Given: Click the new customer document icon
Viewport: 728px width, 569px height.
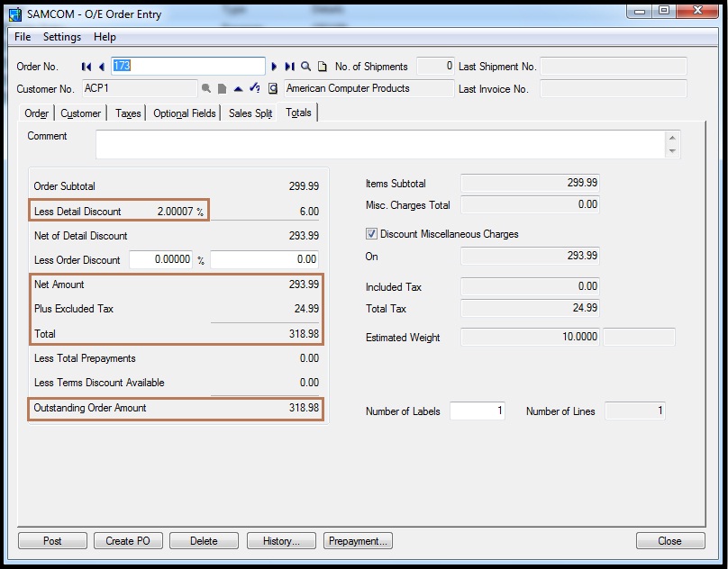Looking at the screenshot, I should [223, 88].
